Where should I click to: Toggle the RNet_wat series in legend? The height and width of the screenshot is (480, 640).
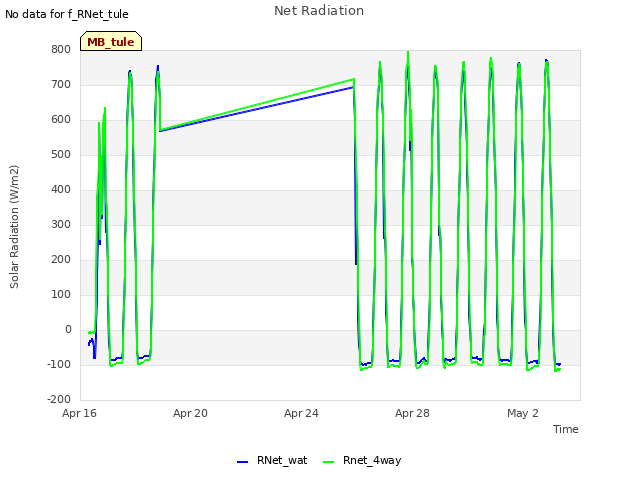[272, 460]
